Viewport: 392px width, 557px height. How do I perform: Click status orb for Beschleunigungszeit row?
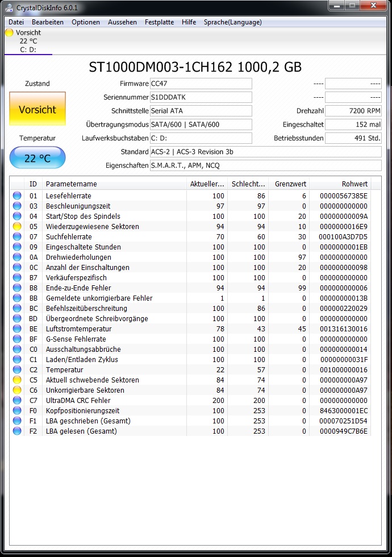click(16, 206)
